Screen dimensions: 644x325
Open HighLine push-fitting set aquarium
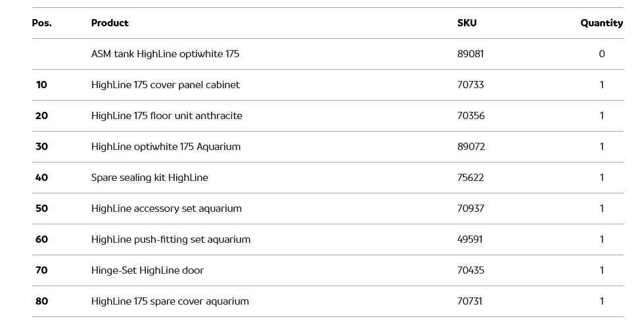pyautogui.click(x=170, y=239)
